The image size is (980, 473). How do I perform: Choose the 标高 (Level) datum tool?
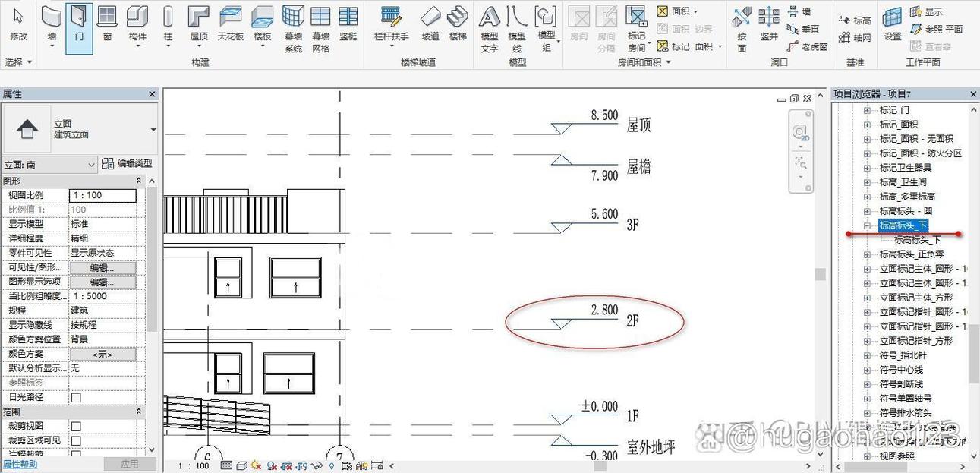pos(855,20)
